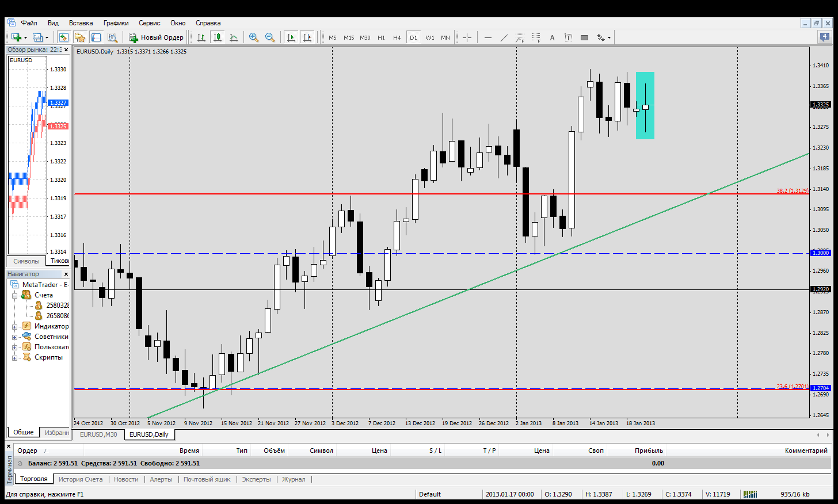Open the Графики menu
838x504 pixels.
coord(116,23)
